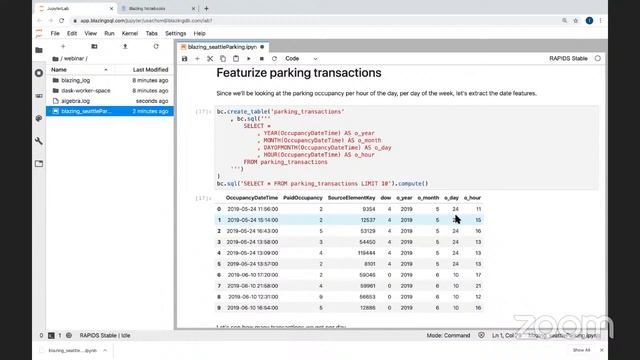
Task: Interrupt the kernel with stop icon
Action: coord(262,59)
